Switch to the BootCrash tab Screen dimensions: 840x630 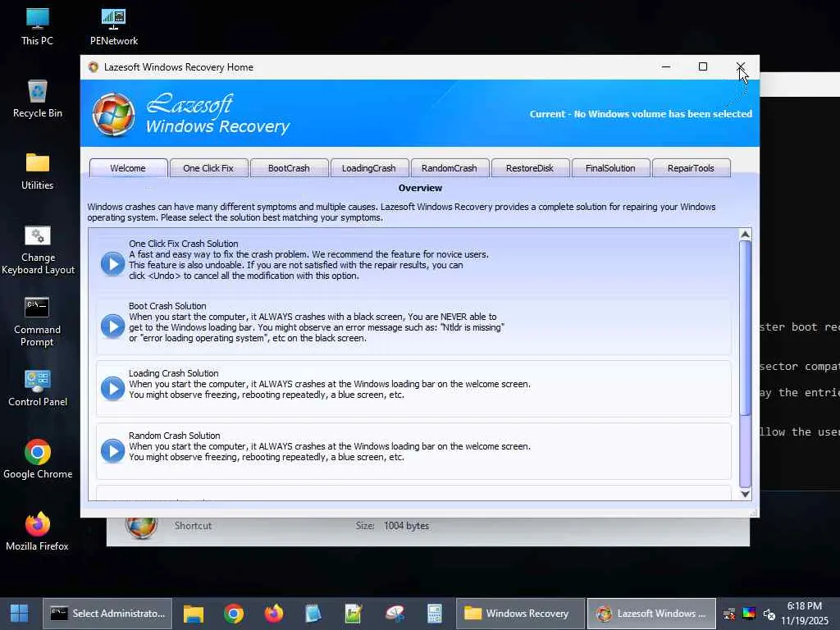tap(289, 168)
